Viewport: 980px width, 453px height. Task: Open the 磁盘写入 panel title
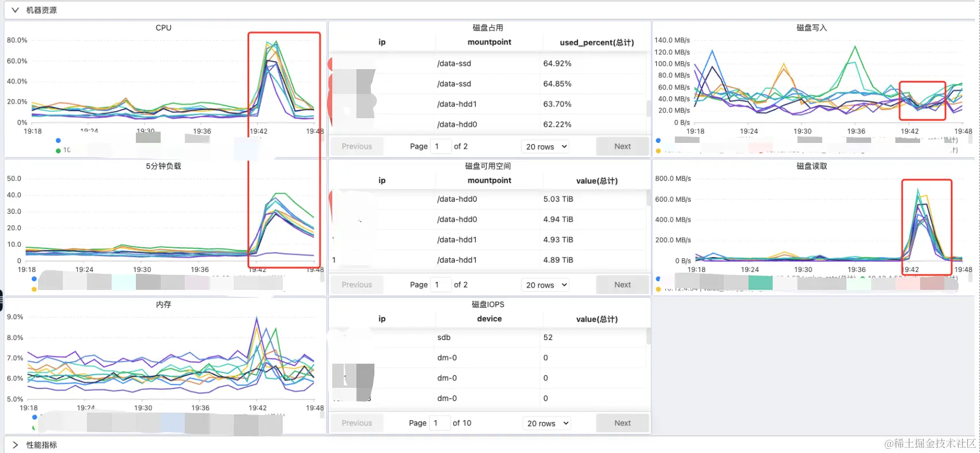point(811,28)
